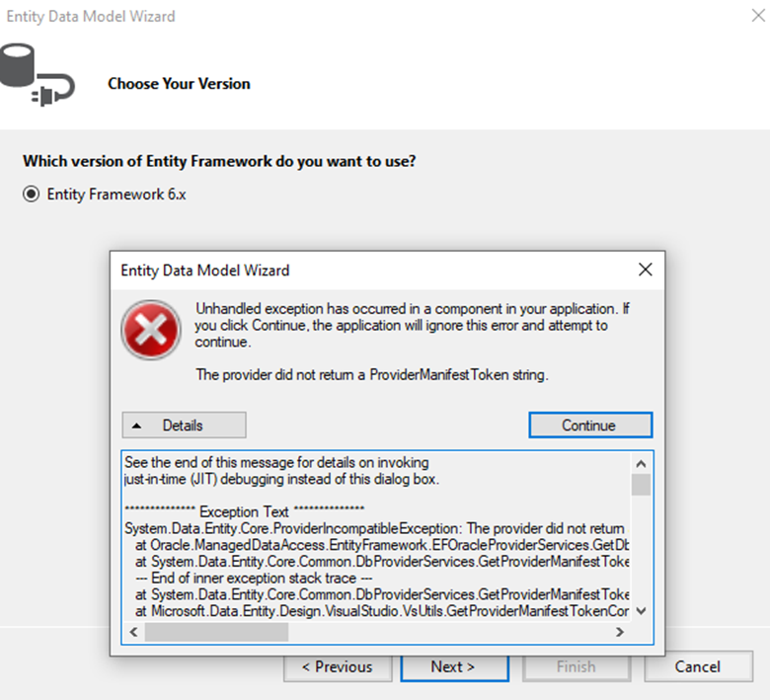
Task: Go back with the Previous button
Action: point(337,666)
